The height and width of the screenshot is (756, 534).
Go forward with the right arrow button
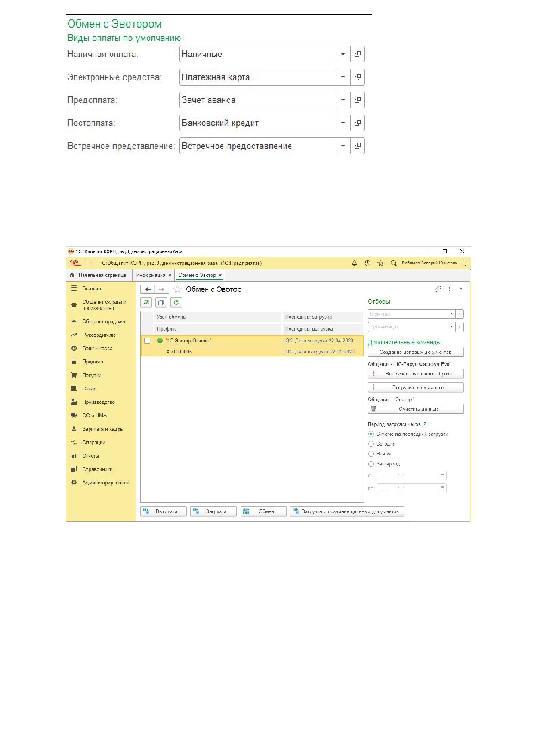coord(161,289)
